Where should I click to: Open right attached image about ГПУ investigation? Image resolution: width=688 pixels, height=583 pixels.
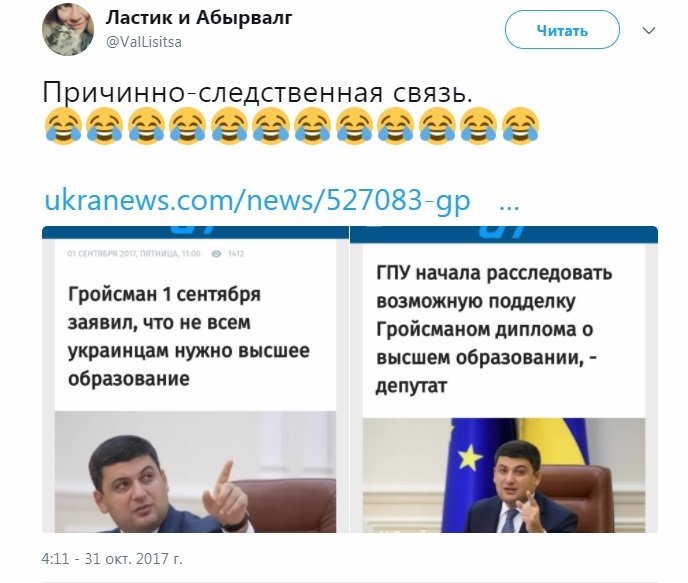point(504,379)
